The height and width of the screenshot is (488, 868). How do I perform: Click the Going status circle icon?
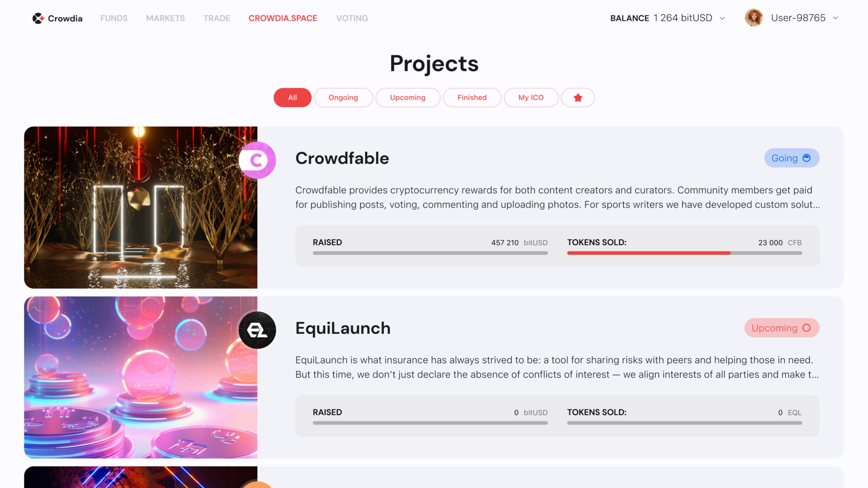(807, 158)
